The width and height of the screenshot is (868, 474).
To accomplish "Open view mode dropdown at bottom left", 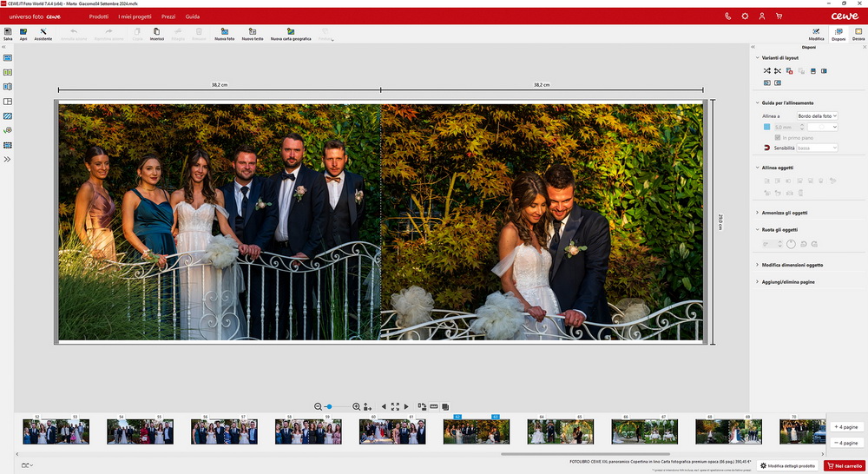I will [x=27, y=465].
